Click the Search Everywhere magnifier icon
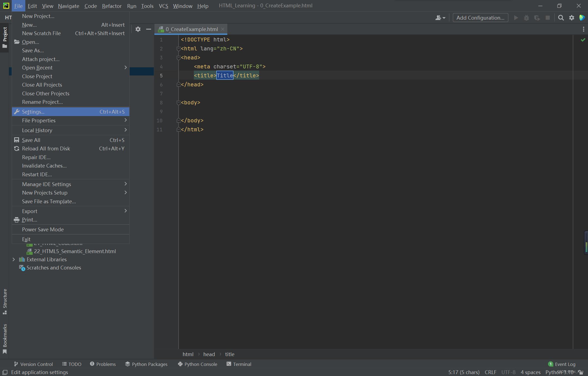 (561, 18)
